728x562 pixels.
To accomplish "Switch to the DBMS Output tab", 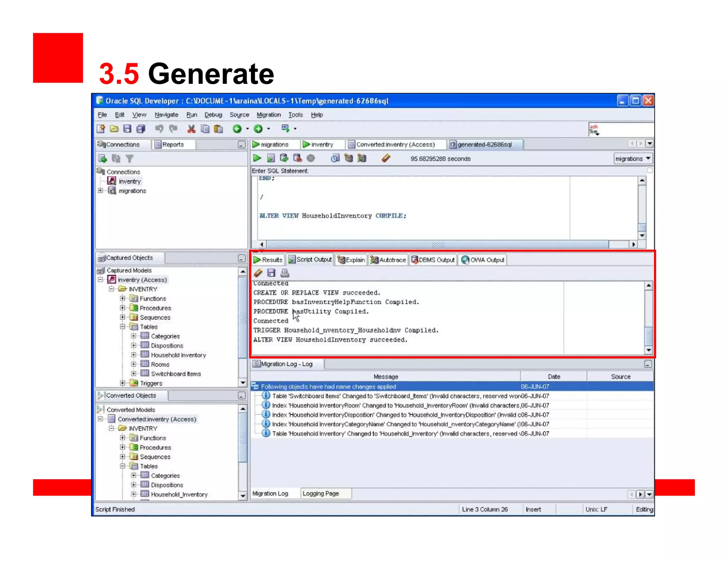I will [433, 260].
